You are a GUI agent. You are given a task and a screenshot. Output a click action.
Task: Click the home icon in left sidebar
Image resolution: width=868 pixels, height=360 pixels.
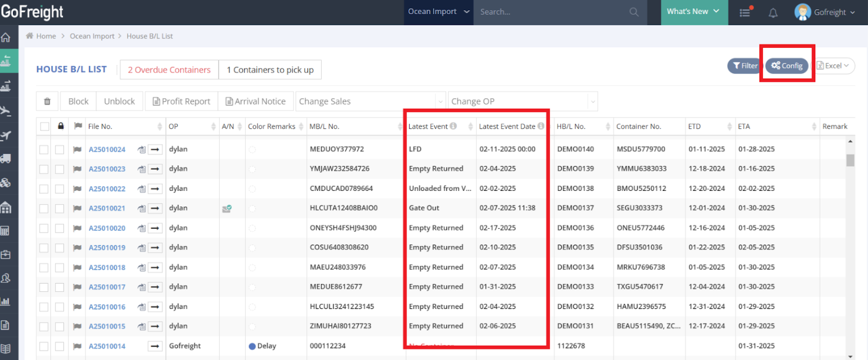pyautogui.click(x=6, y=37)
